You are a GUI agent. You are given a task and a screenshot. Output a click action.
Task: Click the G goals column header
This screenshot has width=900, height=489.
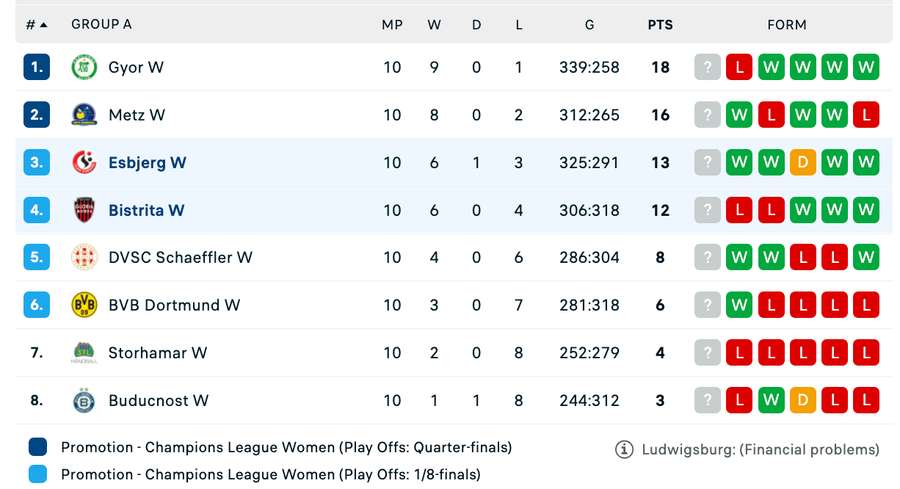(x=589, y=24)
